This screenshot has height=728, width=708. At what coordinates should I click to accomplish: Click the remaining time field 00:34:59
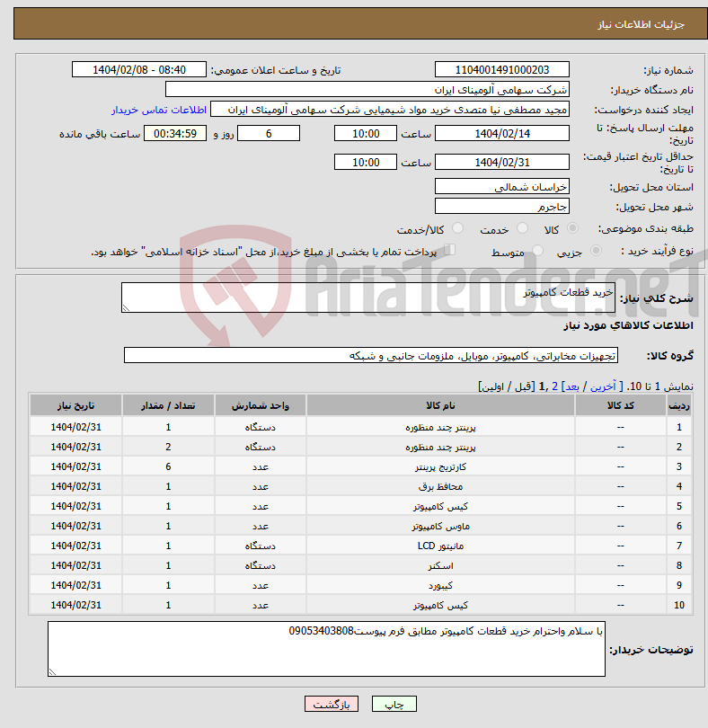click(175, 134)
